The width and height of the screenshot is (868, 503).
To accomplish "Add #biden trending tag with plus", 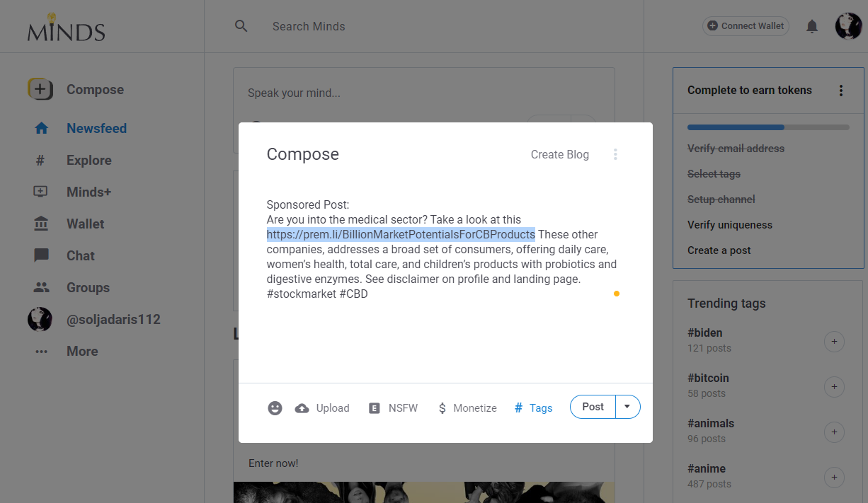I will pos(834,342).
